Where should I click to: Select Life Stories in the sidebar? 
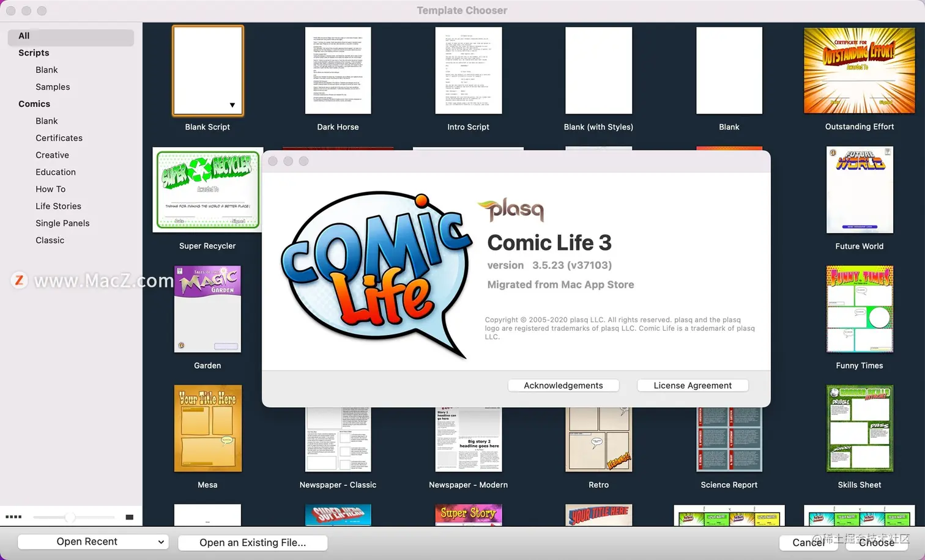coord(58,207)
